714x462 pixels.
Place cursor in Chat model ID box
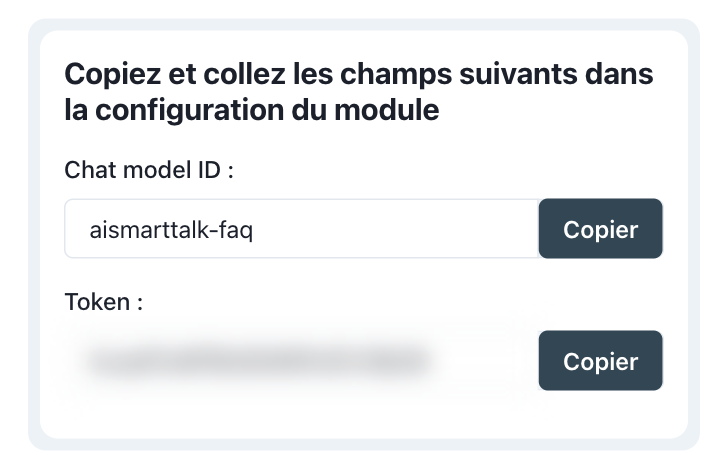coord(400,229)
